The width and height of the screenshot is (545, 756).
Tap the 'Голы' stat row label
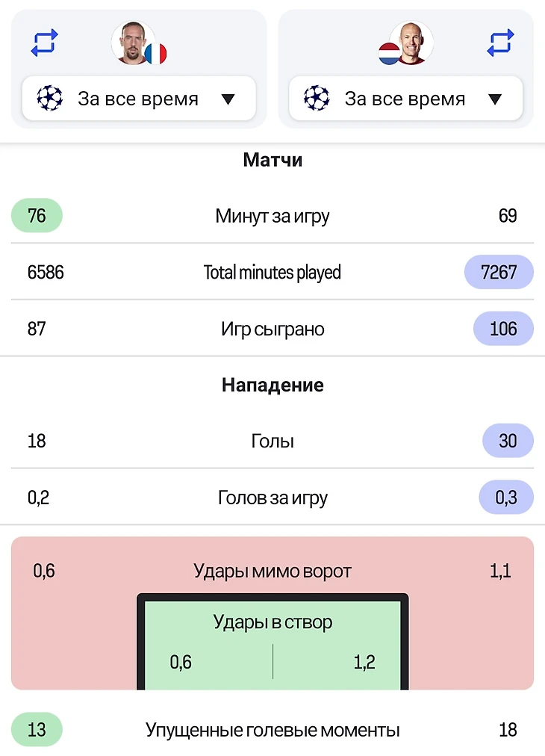pyautogui.click(x=272, y=441)
